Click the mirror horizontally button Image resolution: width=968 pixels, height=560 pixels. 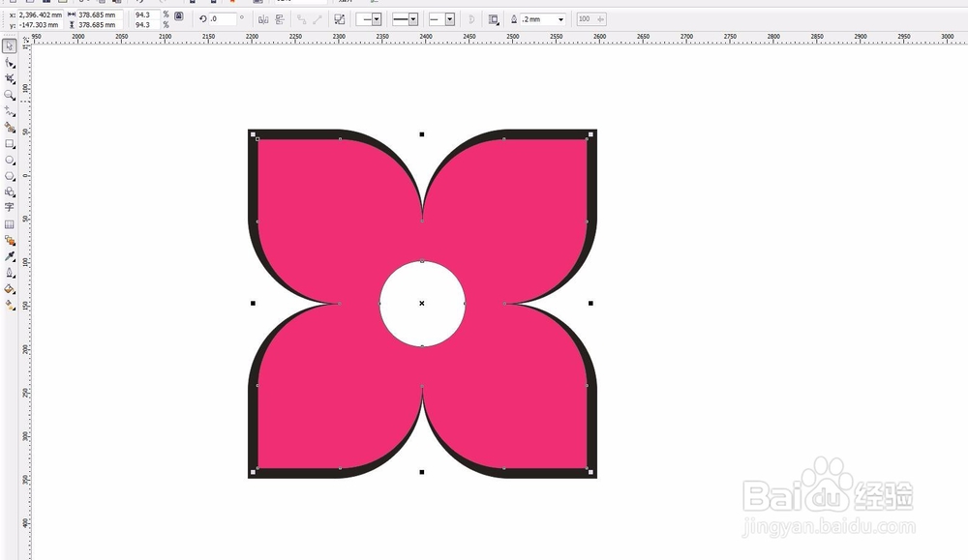point(263,19)
